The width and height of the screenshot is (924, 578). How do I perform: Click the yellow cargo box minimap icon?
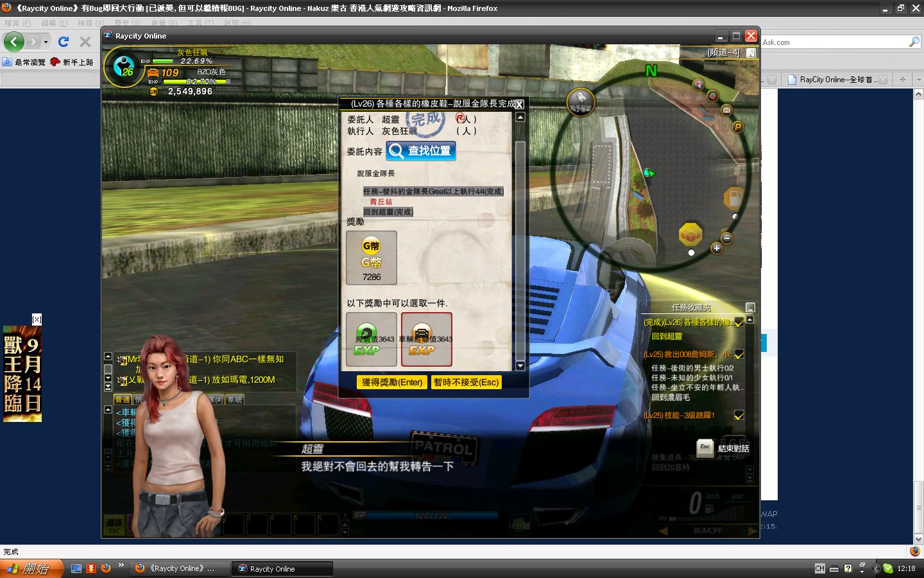690,234
